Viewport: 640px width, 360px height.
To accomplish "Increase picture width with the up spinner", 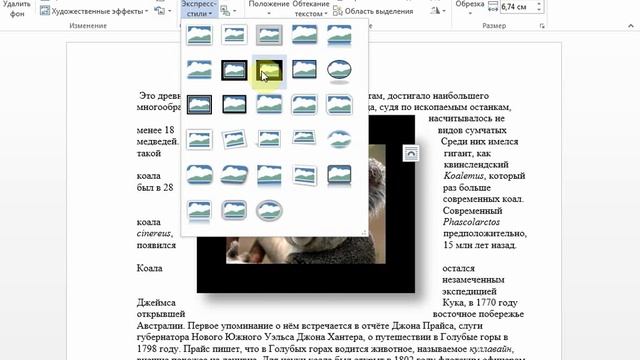I will pos(539,4).
